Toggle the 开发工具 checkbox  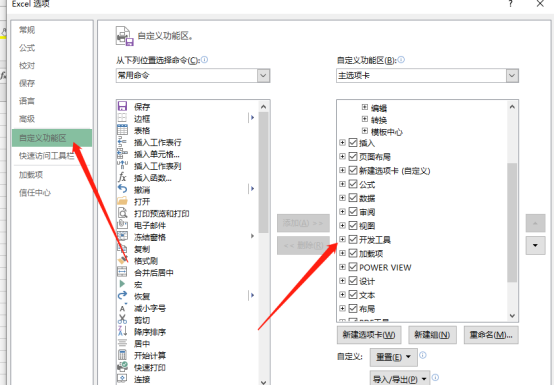[353, 239]
